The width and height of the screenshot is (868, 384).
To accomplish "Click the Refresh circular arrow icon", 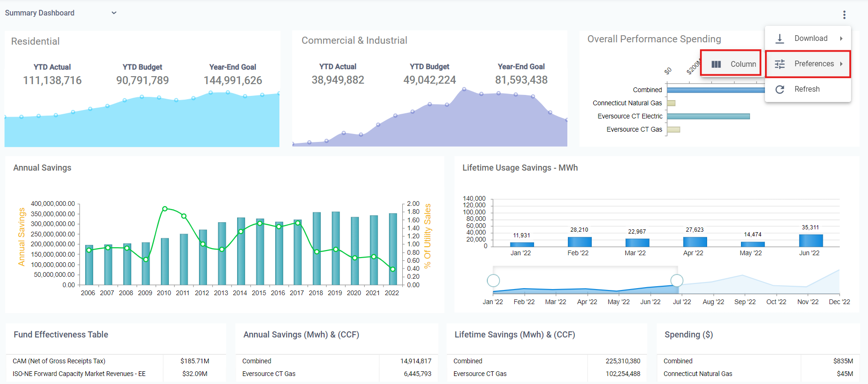I will coord(780,89).
